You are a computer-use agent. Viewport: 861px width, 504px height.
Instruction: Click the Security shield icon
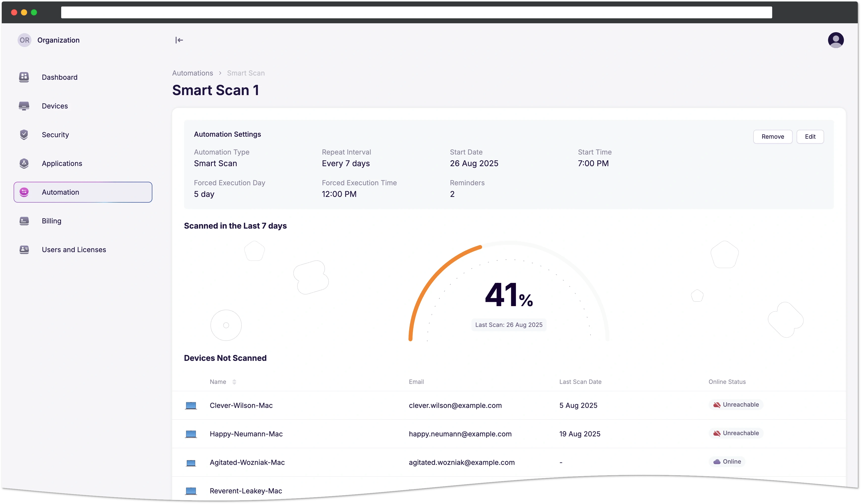(24, 135)
